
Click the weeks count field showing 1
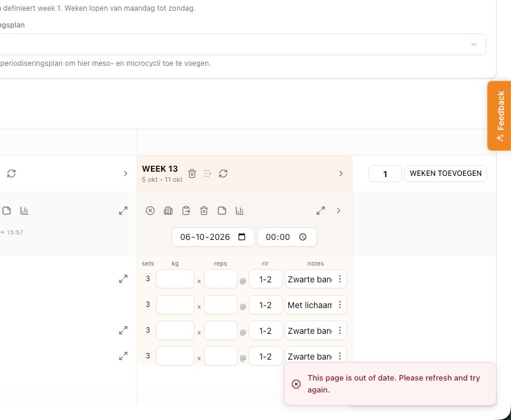[x=385, y=174]
